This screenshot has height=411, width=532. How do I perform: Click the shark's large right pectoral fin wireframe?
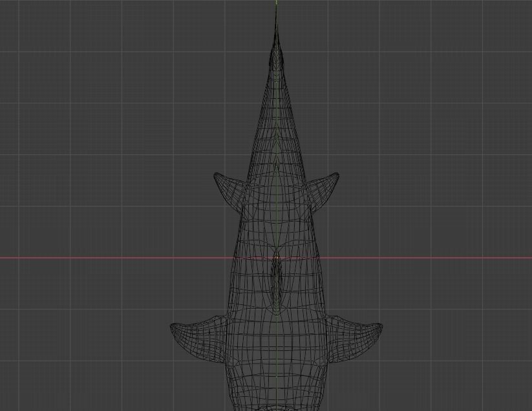click(x=354, y=339)
